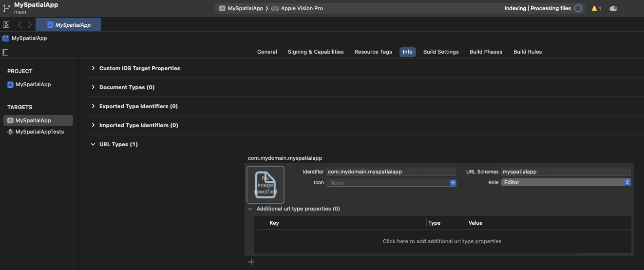Click the source control branch icon
Screen dimensions: 644x270
(x=6, y=8)
